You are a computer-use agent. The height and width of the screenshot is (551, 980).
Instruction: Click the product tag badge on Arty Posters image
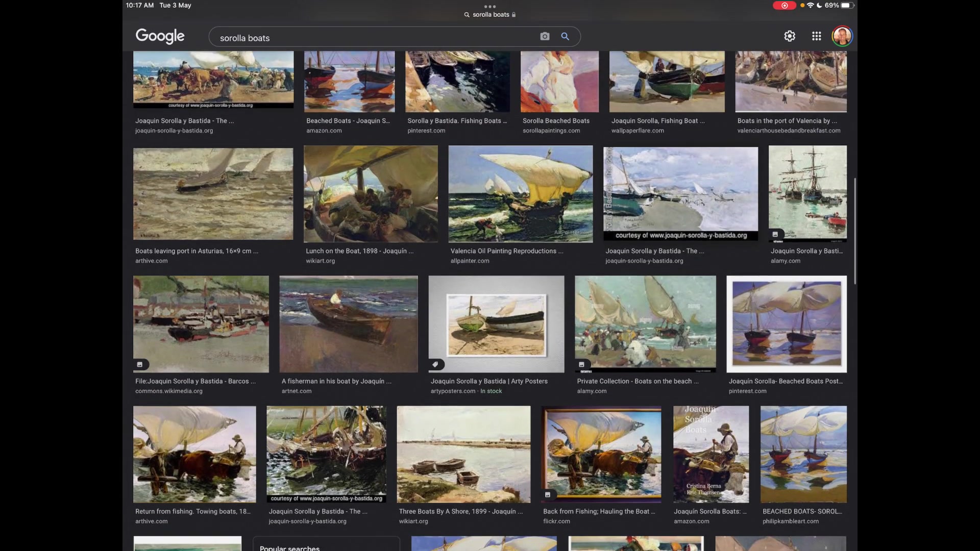pos(435,364)
